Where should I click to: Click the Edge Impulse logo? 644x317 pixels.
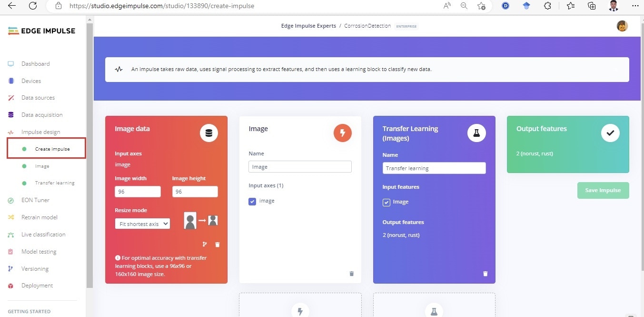click(x=42, y=31)
